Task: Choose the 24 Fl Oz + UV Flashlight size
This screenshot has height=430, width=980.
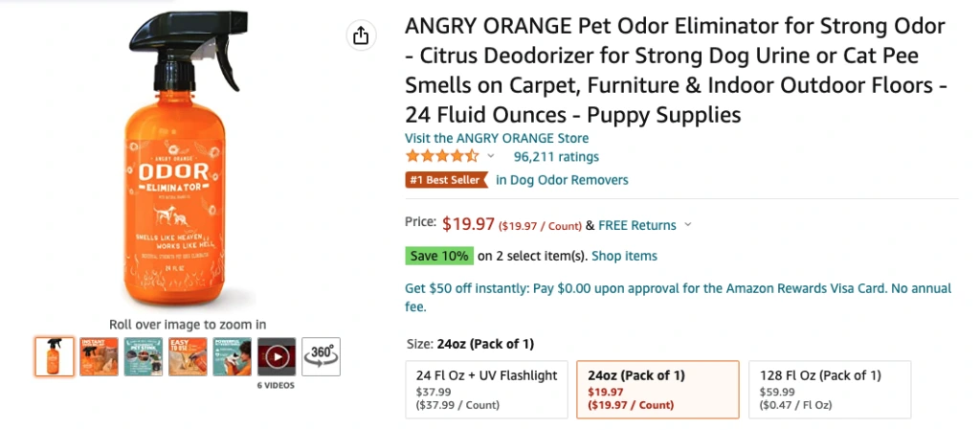Action: 487,389
